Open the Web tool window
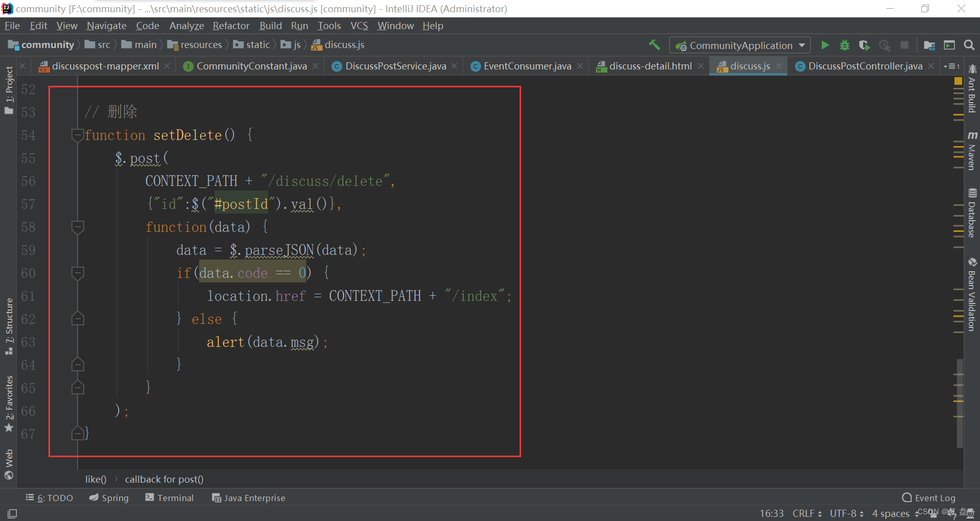Viewport: 980px width, 521px height. coord(9,464)
